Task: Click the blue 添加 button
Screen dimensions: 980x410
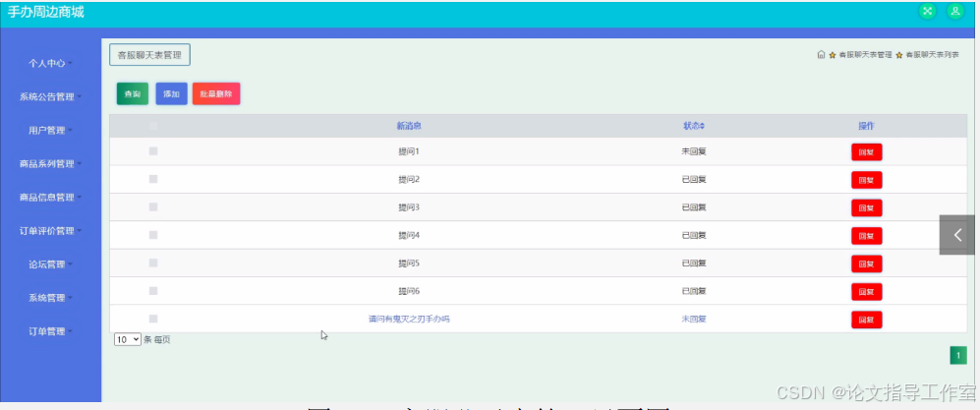Action: point(171,93)
